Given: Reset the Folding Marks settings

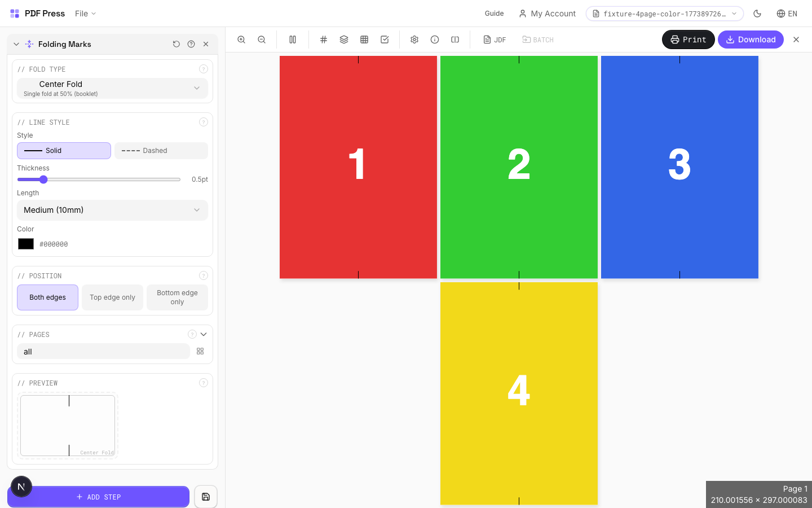Looking at the screenshot, I should pyautogui.click(x=176, y=43).
